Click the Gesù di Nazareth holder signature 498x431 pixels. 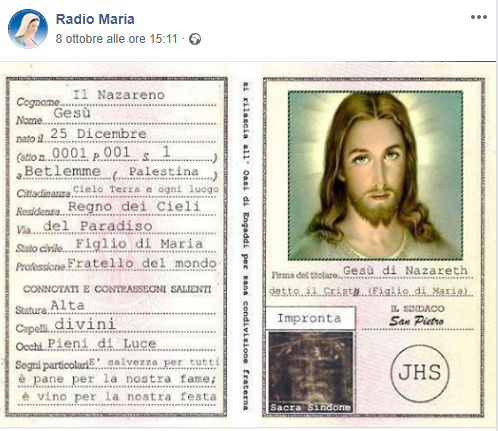pos(405,270)
